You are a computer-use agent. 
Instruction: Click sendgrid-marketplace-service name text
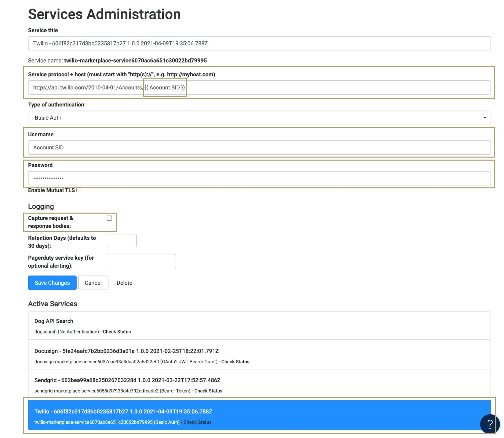96,391
